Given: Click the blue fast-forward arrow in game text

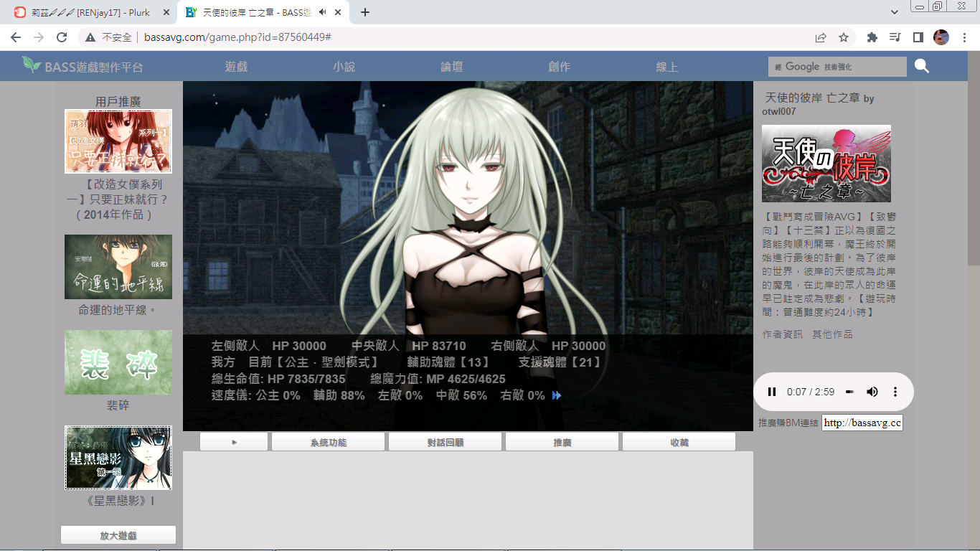Looking at the screenshot, I should [557, 395].
